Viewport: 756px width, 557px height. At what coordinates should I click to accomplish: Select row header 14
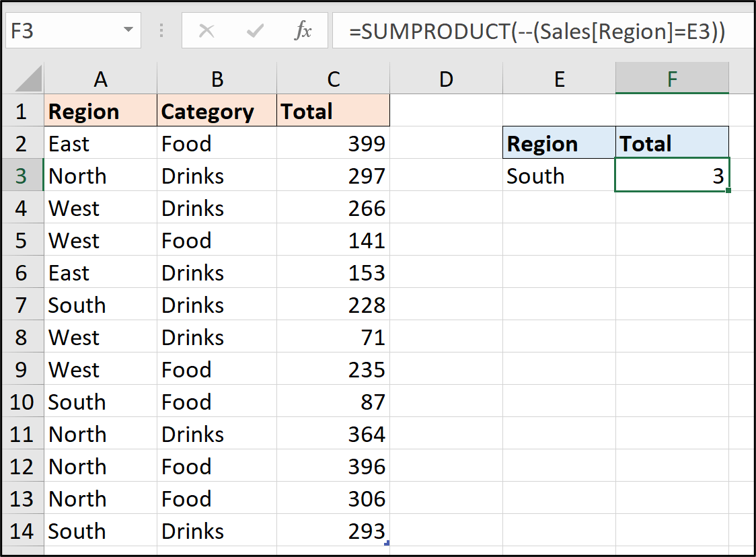[x=22, y=531]
